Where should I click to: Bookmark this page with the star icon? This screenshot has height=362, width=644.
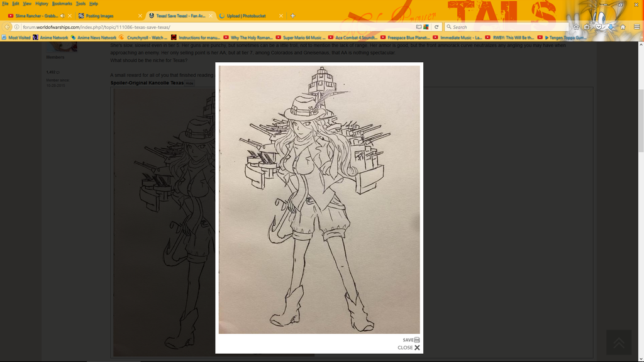[x=576, y=27]
